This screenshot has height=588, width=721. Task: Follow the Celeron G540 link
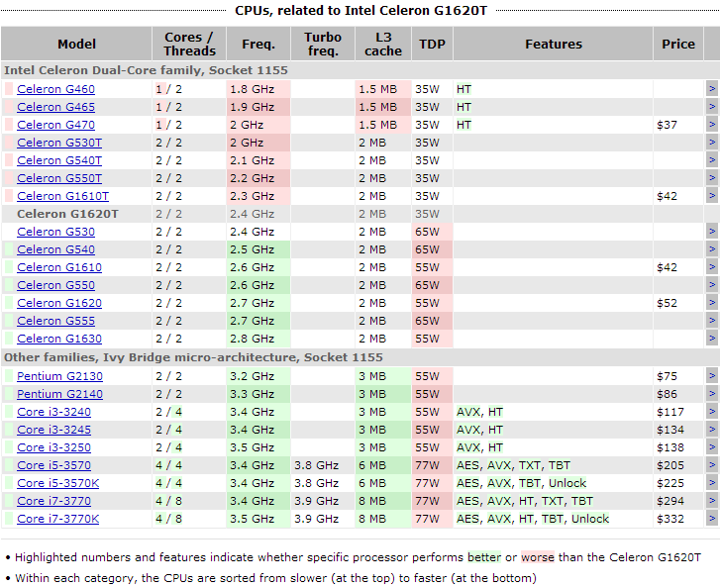(55, 249)
